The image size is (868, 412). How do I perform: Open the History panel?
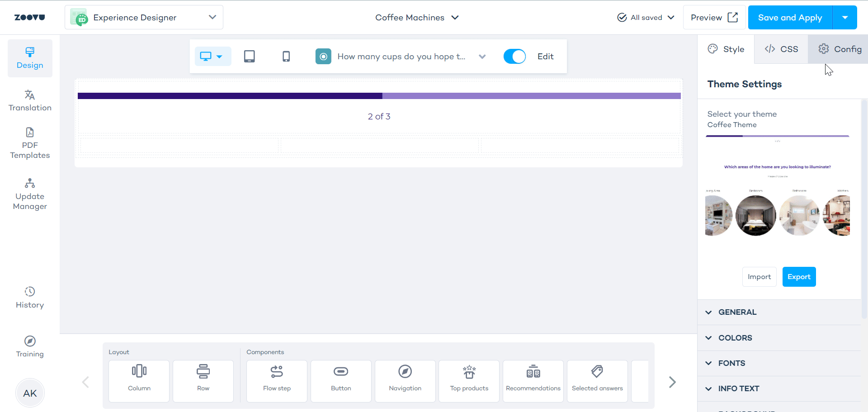coord(30,297)
